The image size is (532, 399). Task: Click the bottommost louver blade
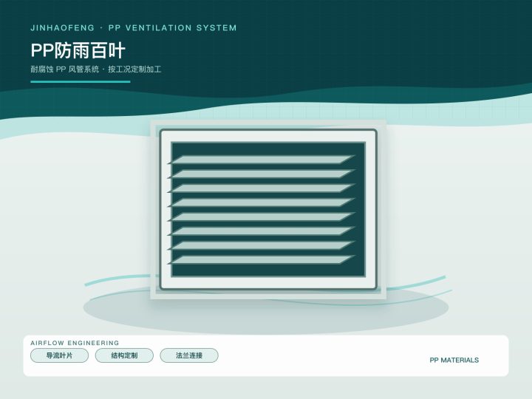point(262,260)
